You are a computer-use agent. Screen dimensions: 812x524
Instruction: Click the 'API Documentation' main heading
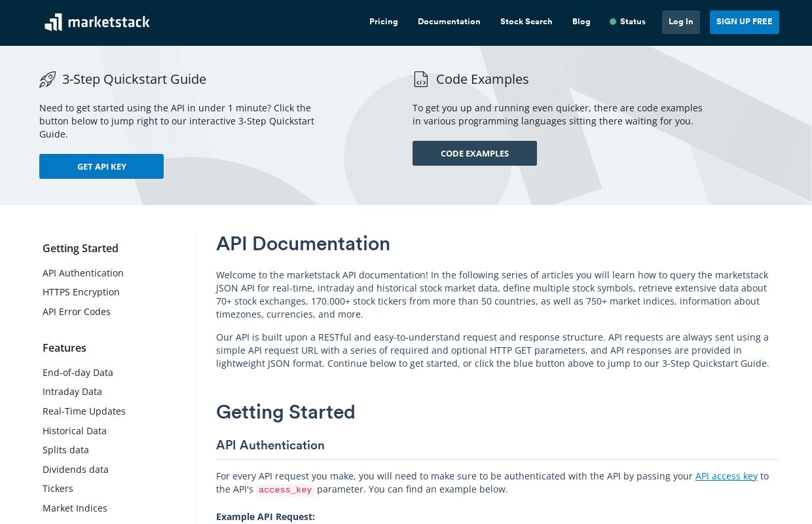[x=303, y=244]
